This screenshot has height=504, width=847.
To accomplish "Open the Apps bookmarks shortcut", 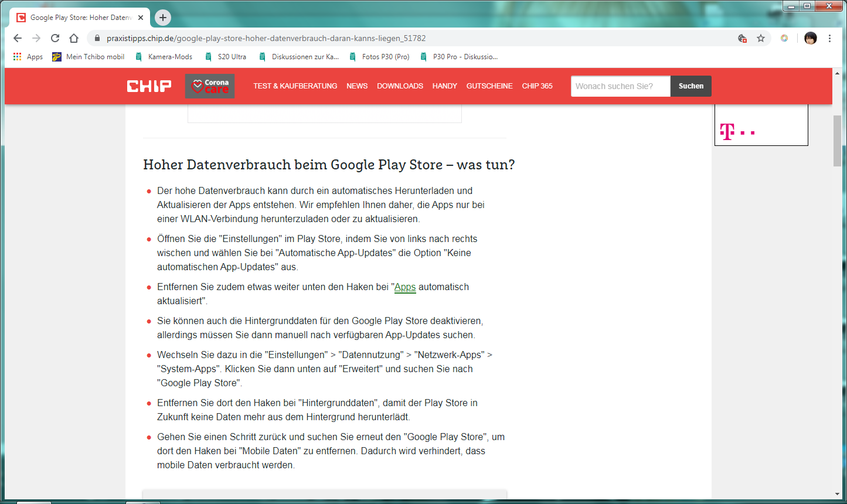I will pyautogui.click(x=28, y=57).
